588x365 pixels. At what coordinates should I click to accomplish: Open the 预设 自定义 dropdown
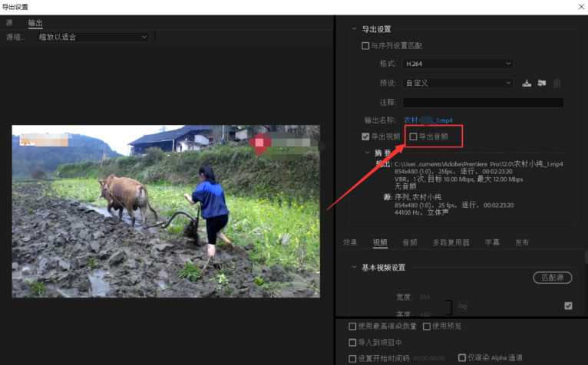(x=458, y=83)
